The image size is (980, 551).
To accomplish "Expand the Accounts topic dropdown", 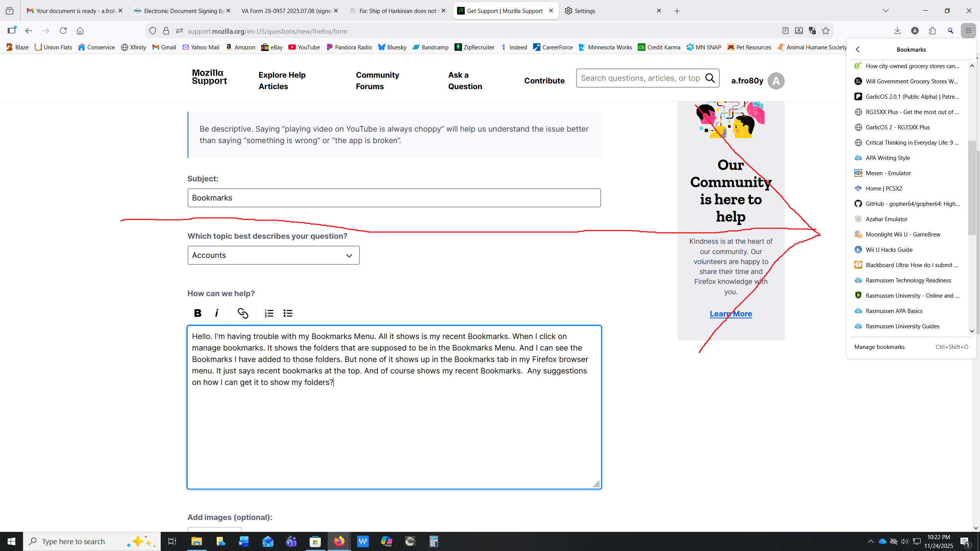I will click(273, 255).
